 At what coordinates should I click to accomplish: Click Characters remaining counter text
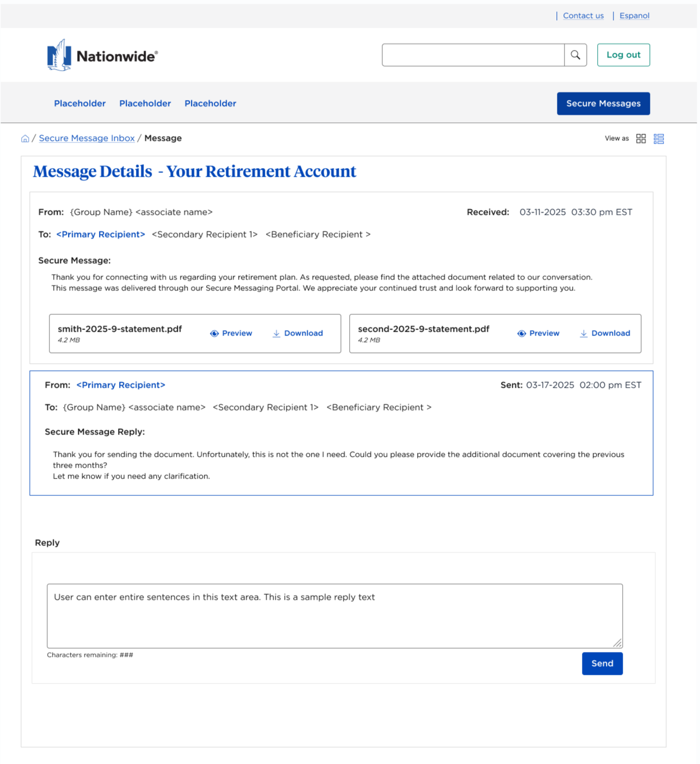click(90, 655)
